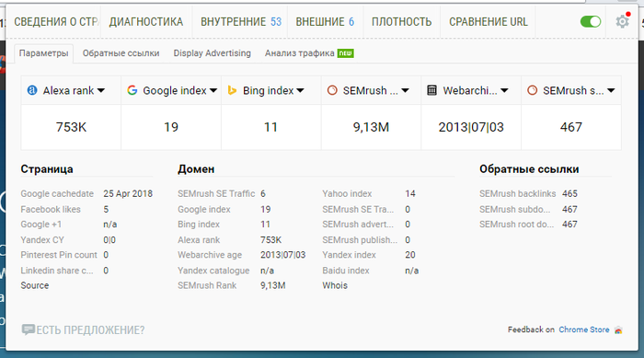Click the Webarchive age value in Домен section
The width and height of the screenshot is (644, 358).
click(x=283, y=255)
